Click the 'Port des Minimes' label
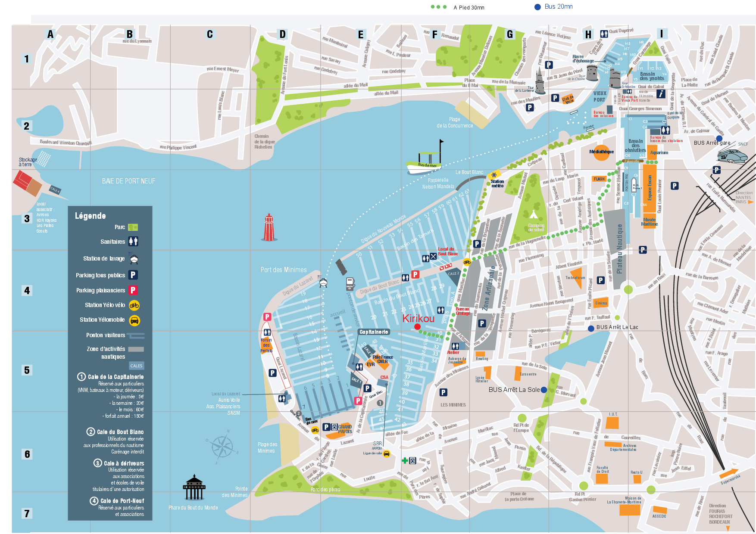This screenshot has width=756, height=534. (x=284, y=270)
